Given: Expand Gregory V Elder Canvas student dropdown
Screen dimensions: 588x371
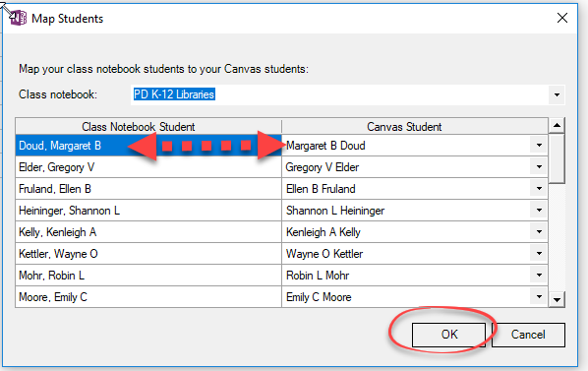Looking at the screenshot, I should point(539,167).
